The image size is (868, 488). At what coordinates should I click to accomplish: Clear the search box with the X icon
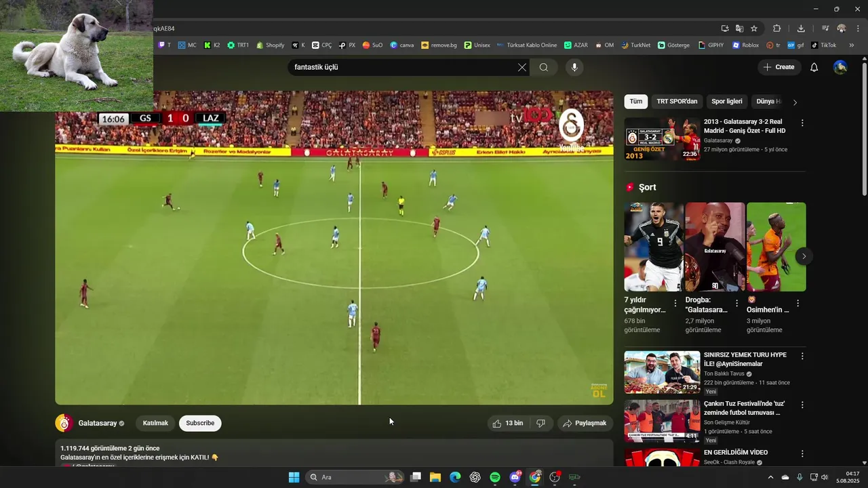pyautogui.click(x=521, y=67)
